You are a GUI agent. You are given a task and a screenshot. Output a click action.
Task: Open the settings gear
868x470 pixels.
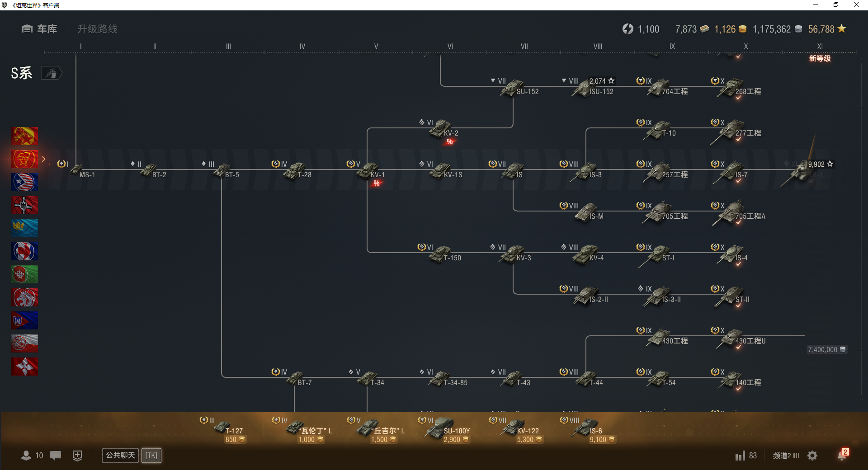812,456
